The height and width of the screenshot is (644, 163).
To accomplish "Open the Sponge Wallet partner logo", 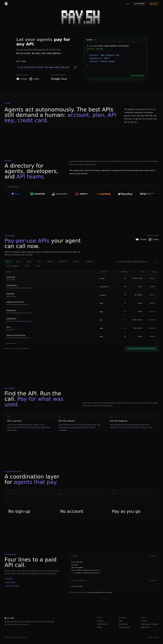I will pos(59,194).
